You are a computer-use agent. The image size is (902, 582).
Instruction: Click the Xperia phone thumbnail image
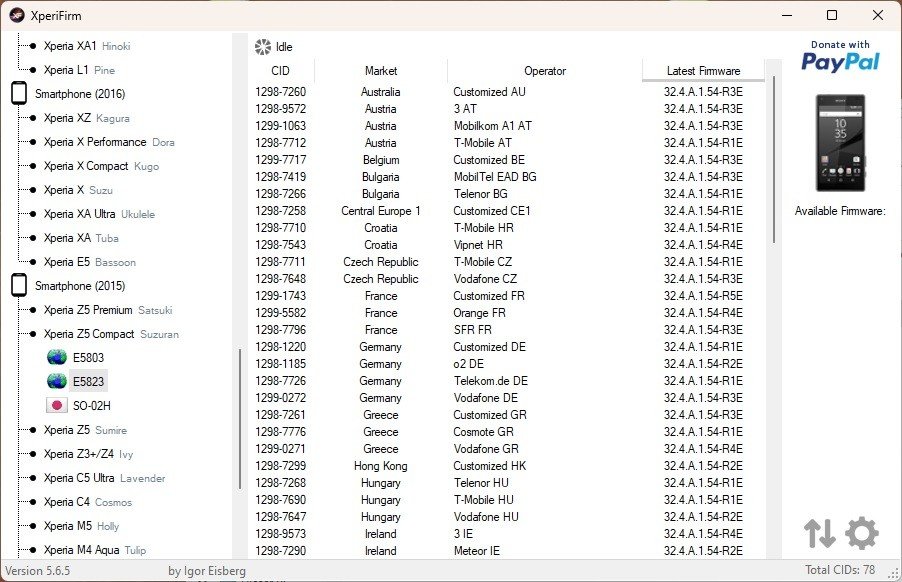(840, 143)
